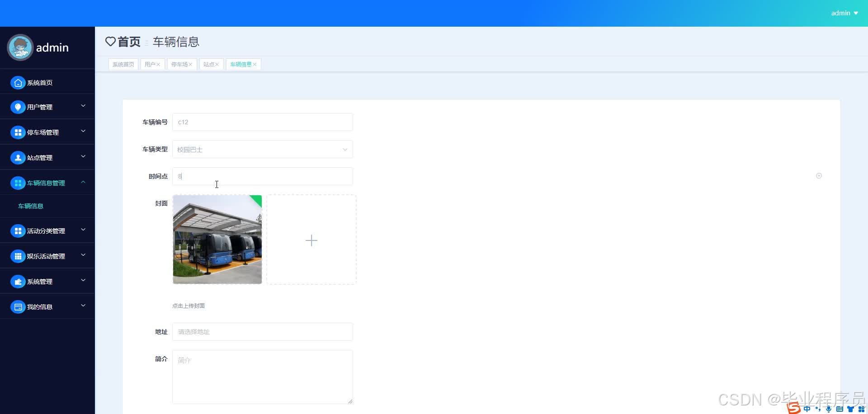Close the 车辆信息 tab
Image resolution: width=868 pixels, height=414 pixels.
[255, 65]
